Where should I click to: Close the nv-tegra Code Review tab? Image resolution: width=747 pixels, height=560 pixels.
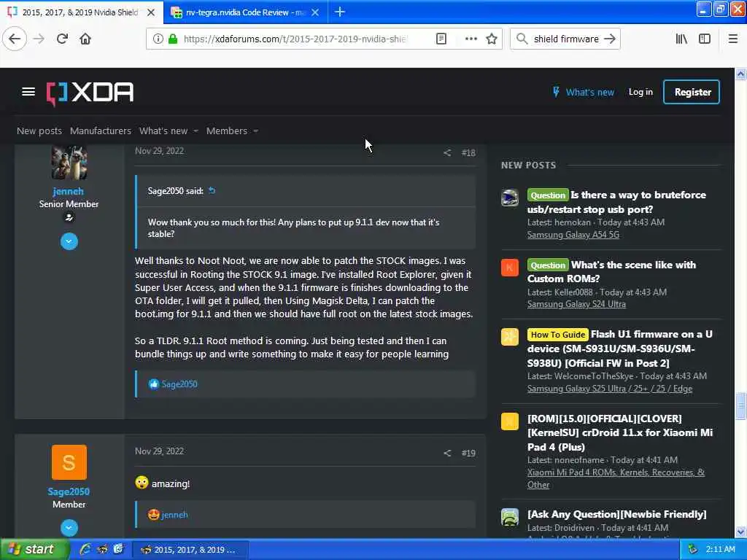[315, 12]
